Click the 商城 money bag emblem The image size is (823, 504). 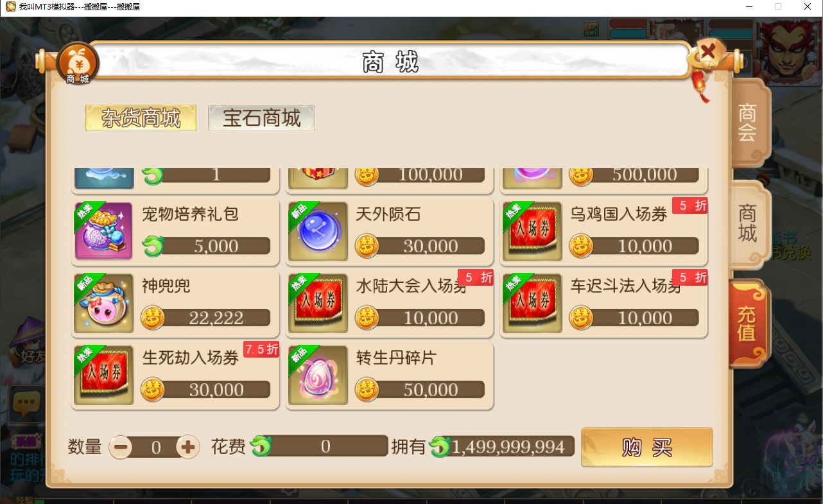[x=77, y=64]
